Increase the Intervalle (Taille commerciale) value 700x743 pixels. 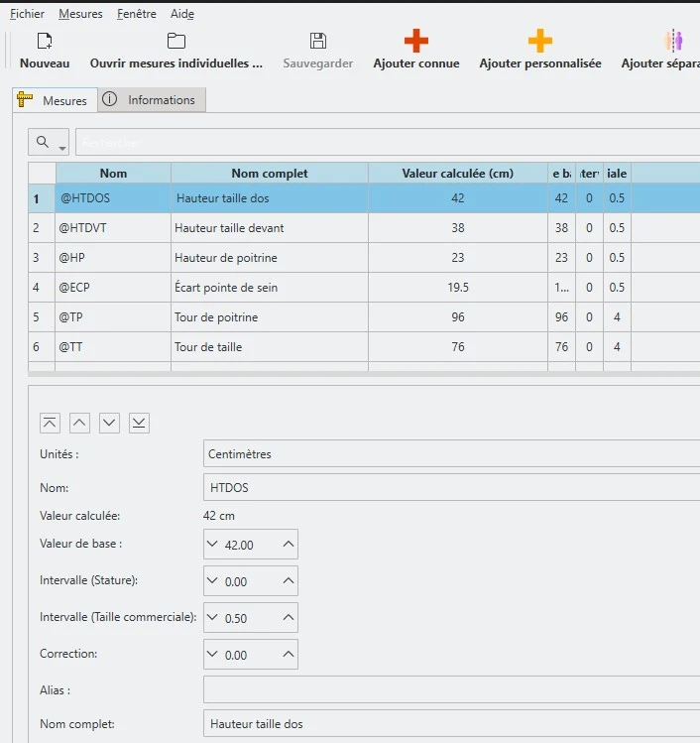click(288, 618)
